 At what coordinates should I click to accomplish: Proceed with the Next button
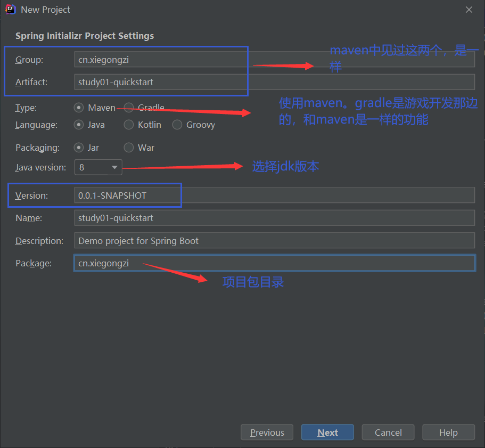(x=327, y=433)
